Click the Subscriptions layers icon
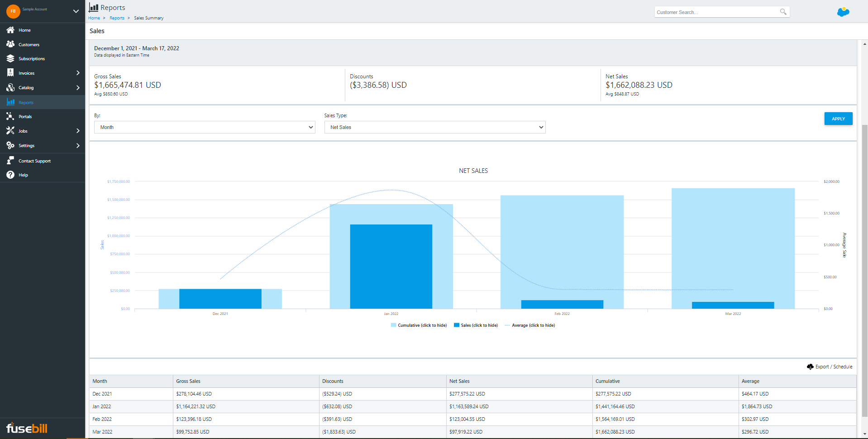The width and height of the screenshot is (868, 439). click(x=10, y=58)
